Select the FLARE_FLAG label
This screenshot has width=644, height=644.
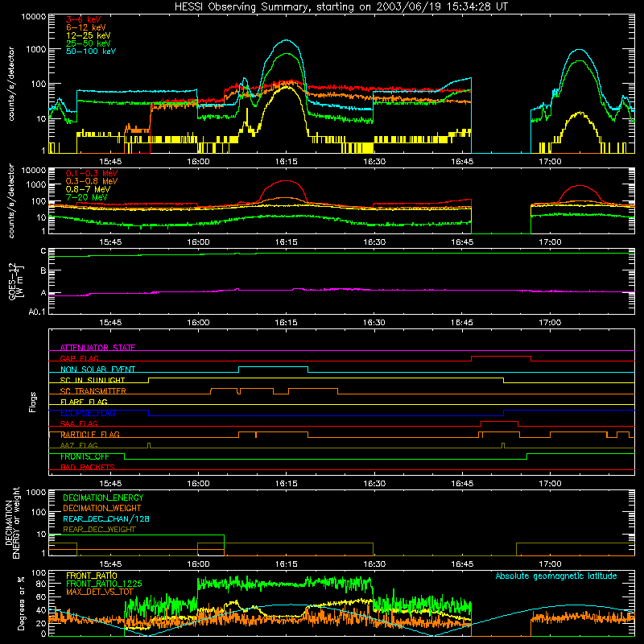tap(84, 402)
